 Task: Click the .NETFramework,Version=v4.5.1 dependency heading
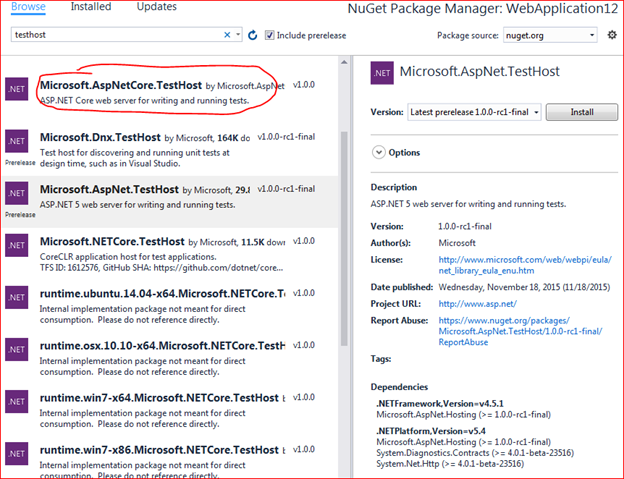440,404
